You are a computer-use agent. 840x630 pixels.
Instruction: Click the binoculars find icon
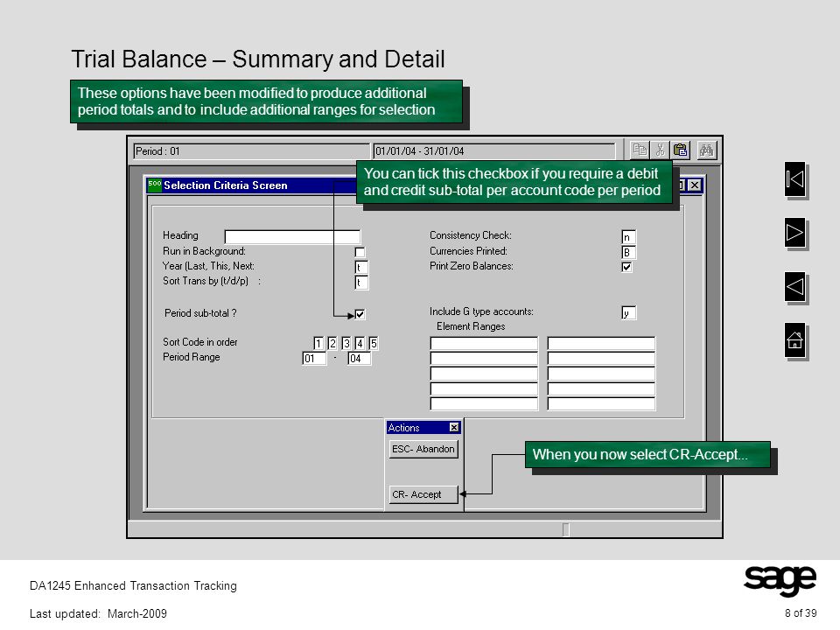pos(707,150)
